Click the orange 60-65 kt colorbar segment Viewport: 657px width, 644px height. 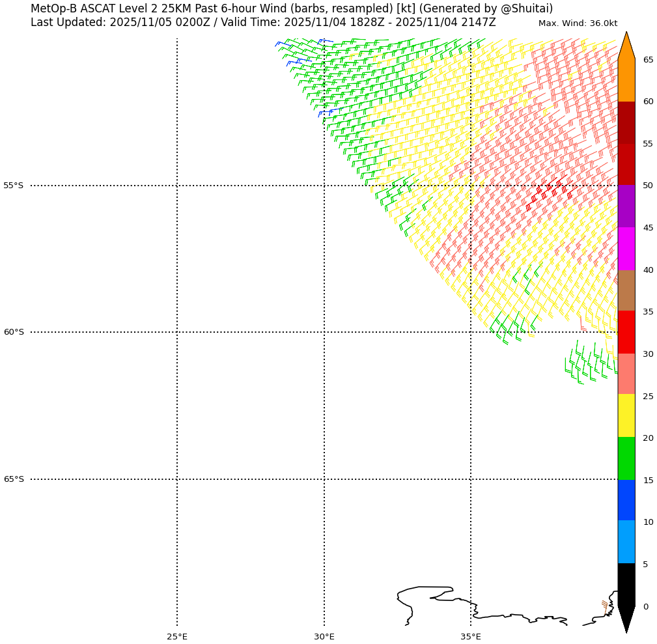tap(626, 80)
